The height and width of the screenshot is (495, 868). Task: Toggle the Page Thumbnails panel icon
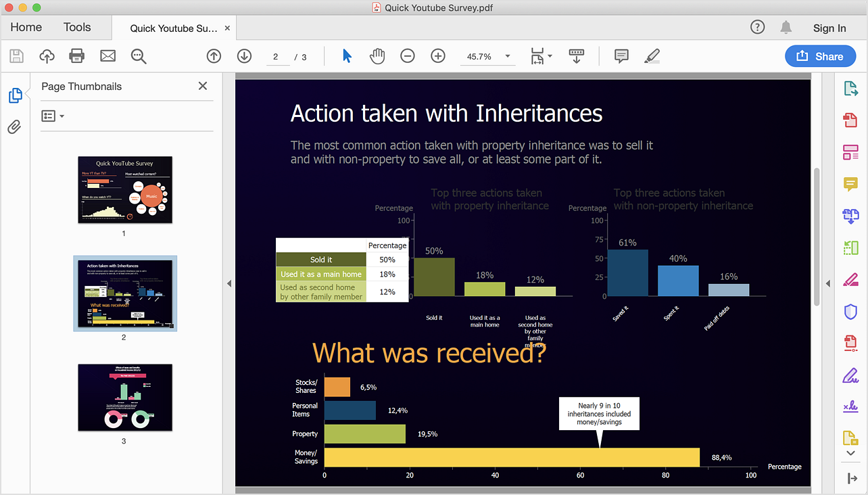[15, 95]
